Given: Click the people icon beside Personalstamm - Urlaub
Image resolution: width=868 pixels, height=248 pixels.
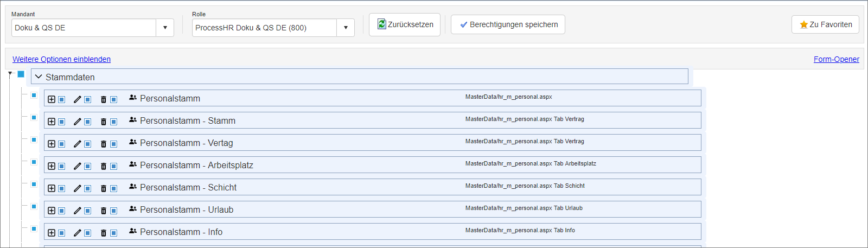Looking at the screenshot, I should (133, 208).
